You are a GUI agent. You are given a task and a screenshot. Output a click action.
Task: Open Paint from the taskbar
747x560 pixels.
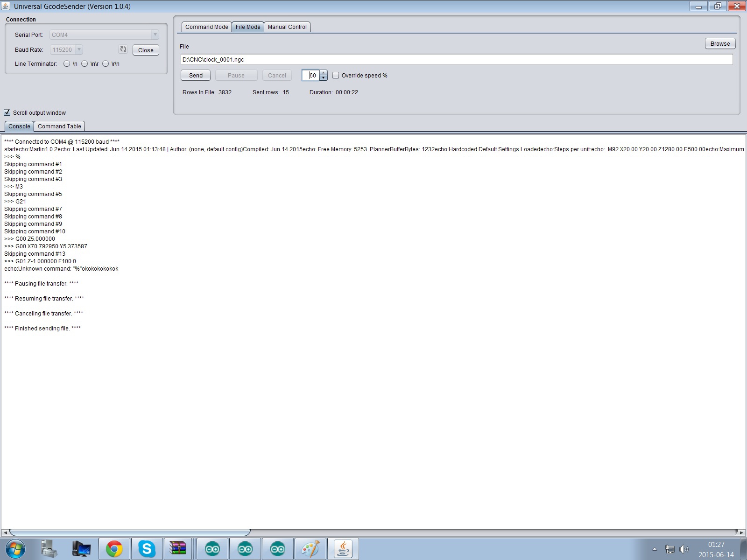point(310,549)
